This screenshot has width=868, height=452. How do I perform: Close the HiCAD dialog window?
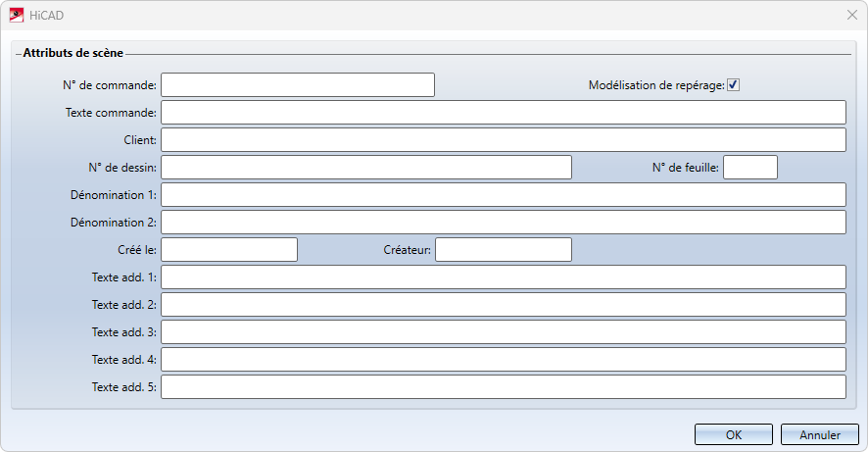852,15
